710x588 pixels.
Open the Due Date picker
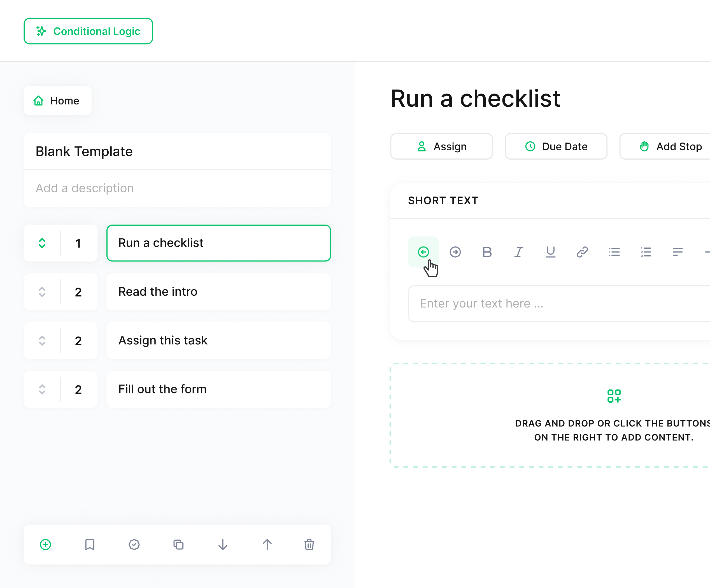pos(556,146)
